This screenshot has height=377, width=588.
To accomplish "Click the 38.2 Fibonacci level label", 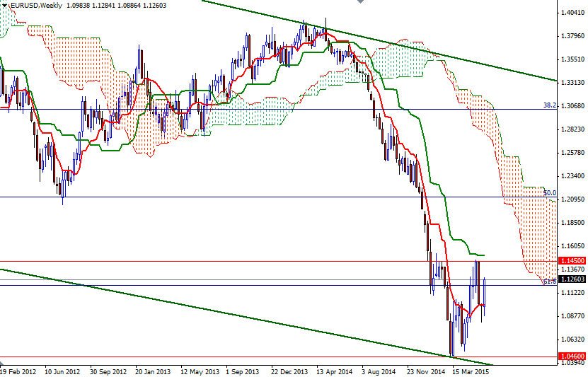I will [x=550, y=105].
